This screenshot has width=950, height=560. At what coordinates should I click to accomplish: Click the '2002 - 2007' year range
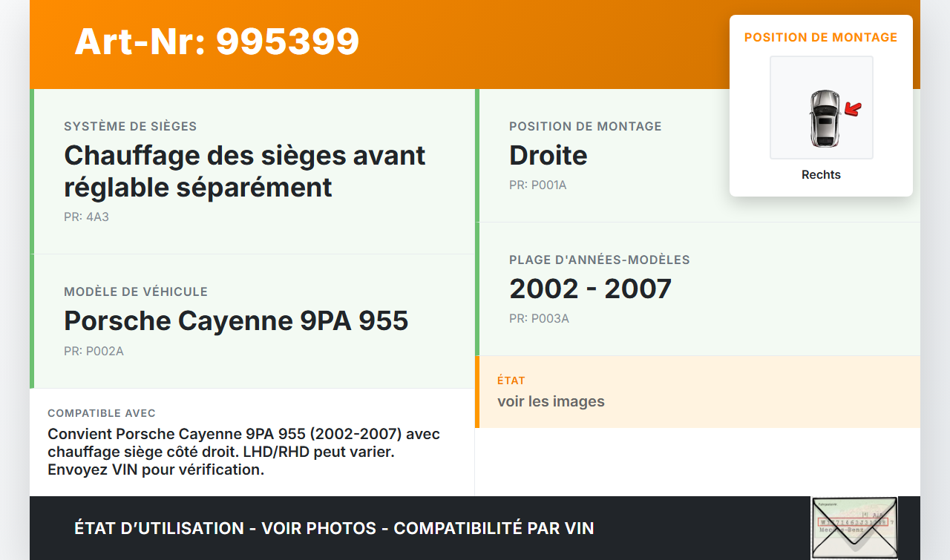coord(590,289)
